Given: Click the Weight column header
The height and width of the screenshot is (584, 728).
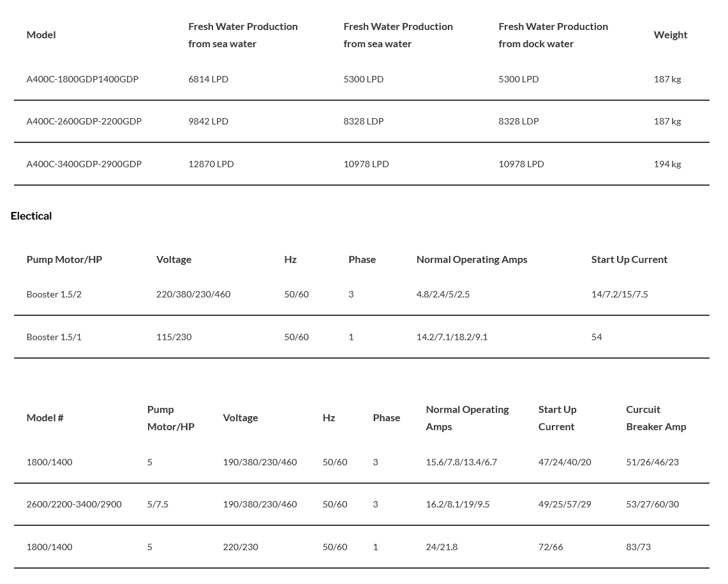Looking at the screenshot, I should (x=671, y=35).
